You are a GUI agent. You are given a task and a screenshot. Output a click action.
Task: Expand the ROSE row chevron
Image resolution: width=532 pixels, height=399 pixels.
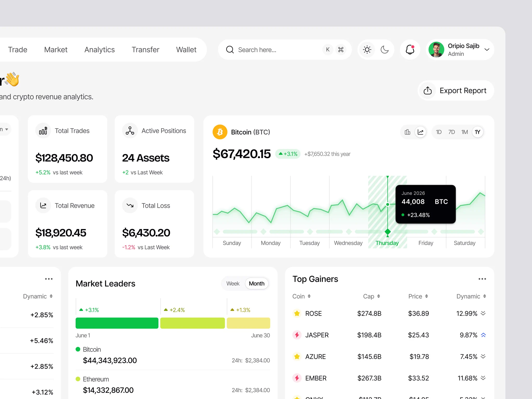(483, 313)
